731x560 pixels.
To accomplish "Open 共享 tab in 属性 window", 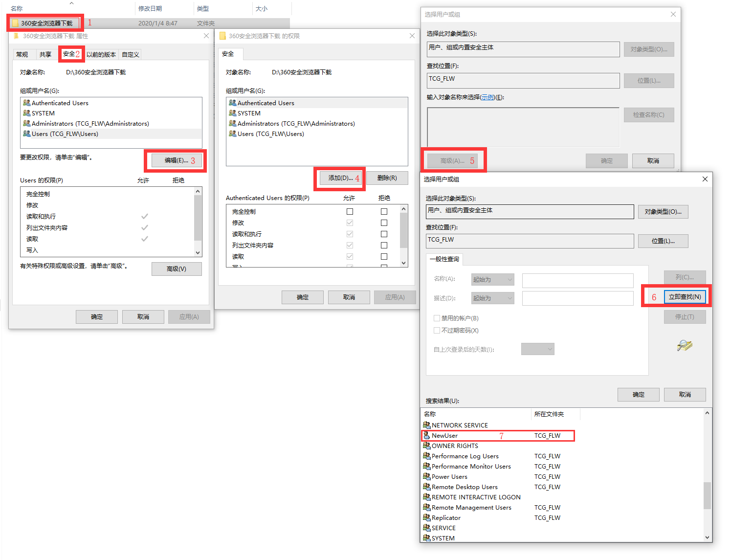I will coord(45,54).
